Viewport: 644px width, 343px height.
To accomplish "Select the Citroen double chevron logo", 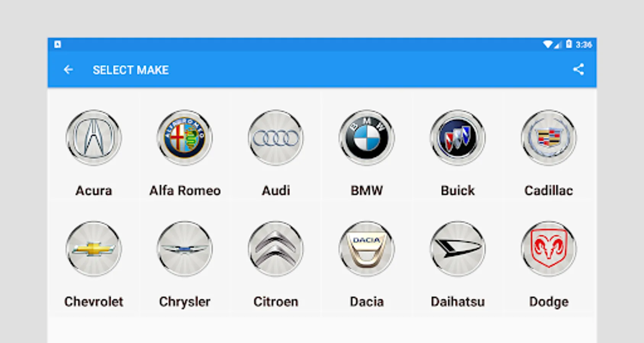I will click(276, 249).
